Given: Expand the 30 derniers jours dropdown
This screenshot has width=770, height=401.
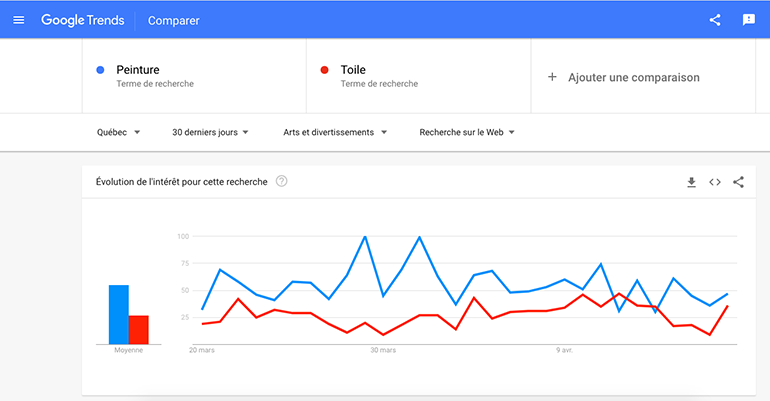Looking at the screenshot, I should tap(210, 132).
